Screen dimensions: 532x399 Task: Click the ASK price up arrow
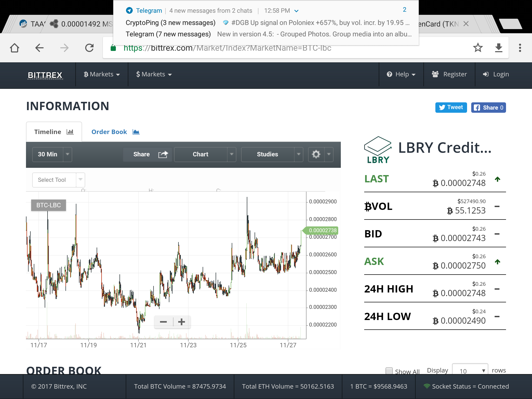[497, 262]
